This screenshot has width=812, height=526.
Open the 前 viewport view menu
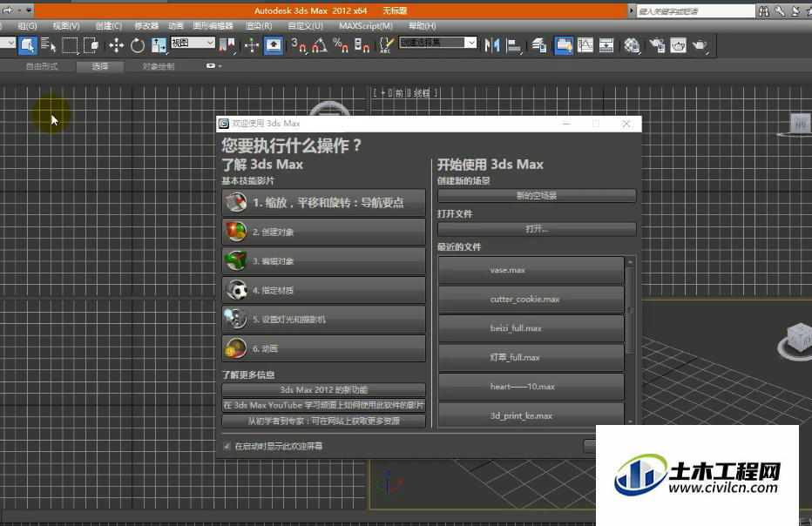[399, 93]
